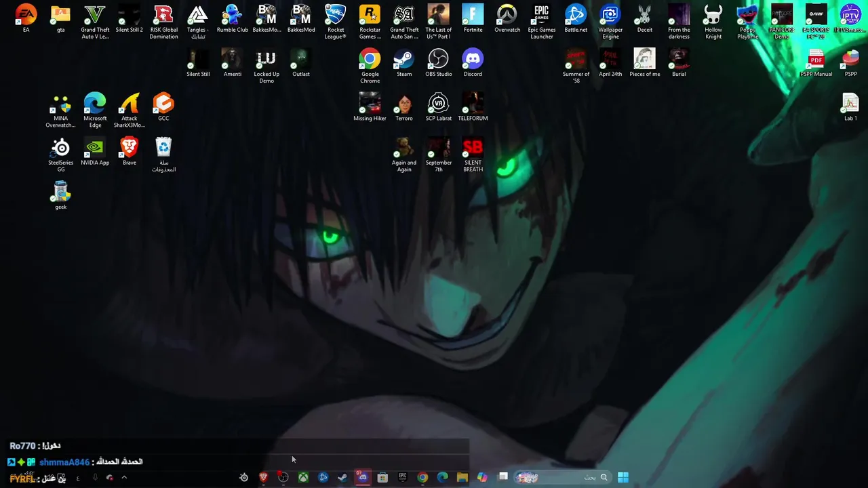
Task: Launch Steam from the desktop icon
Action: pyautogui.click(x=403, y=63)
